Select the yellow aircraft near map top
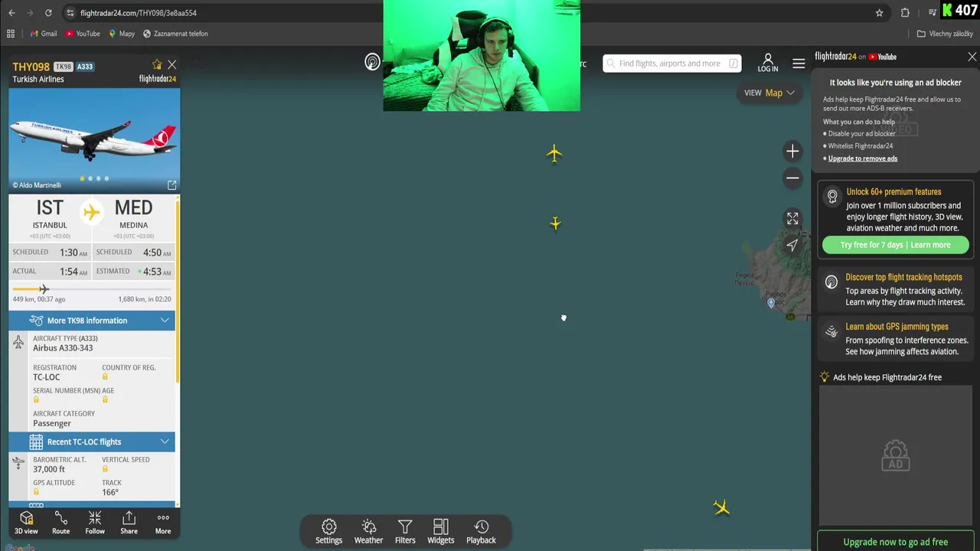 (554, 154)
